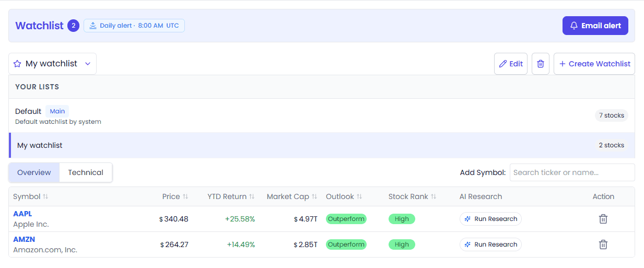Image resolution: width=644 pixels, height=268 pixels.
Task: Open the AMZN ticker link
Action: pyautogui.click(x=24, y=239)
